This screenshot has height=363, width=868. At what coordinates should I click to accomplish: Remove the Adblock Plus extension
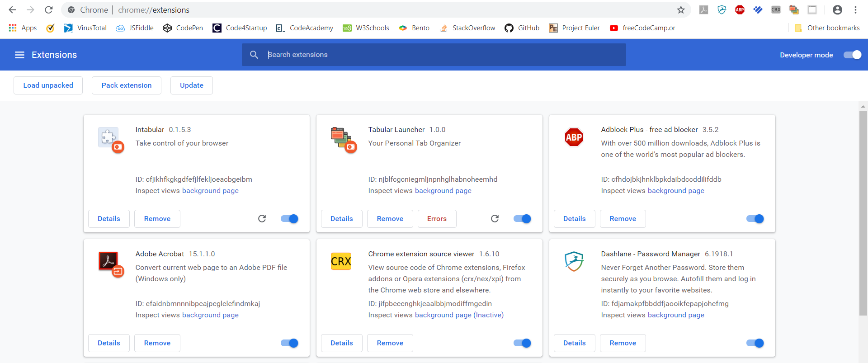(x=623, y=219)
